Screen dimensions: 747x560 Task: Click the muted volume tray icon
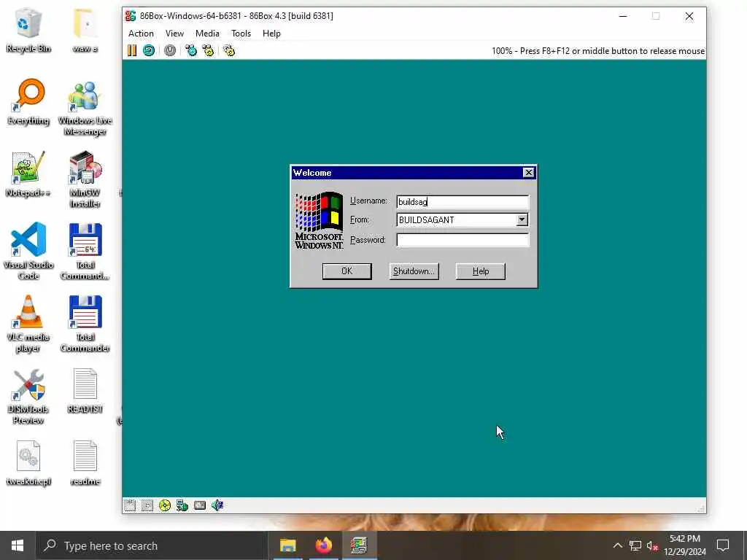(652, 545)
